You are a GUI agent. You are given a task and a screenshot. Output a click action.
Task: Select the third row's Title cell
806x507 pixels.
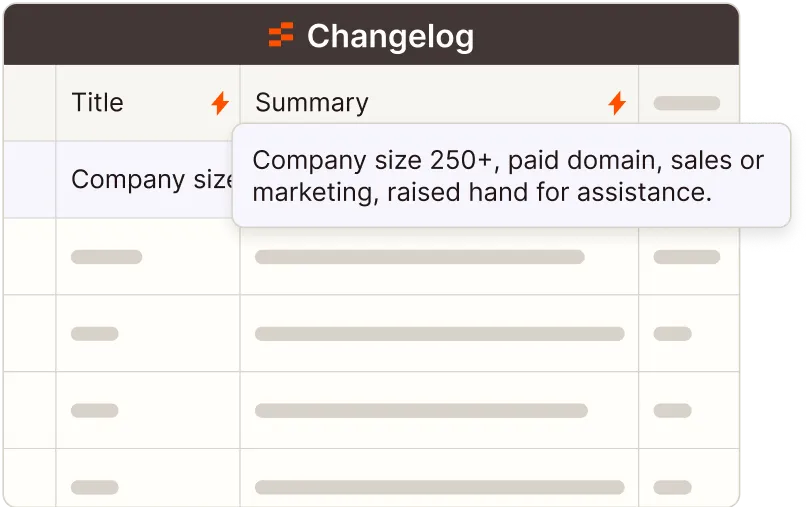[148, 334]
